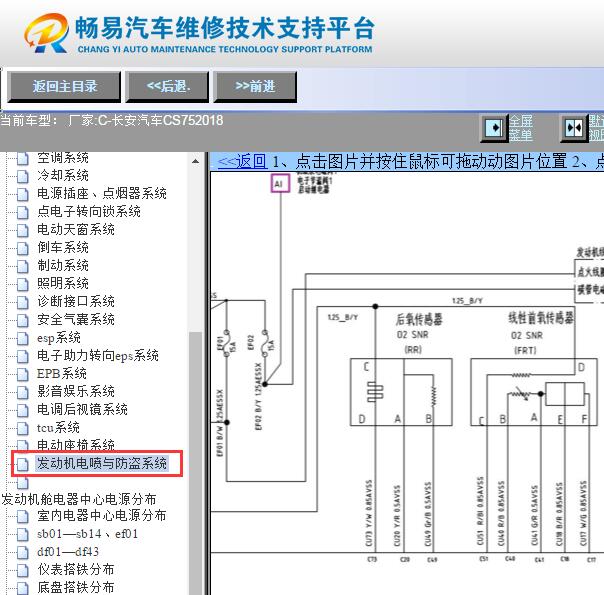Click document icon beside 电动天窗系统
The height and width of the screenshot is (595, 604).
pyautogui.click(x=23, y=230)
